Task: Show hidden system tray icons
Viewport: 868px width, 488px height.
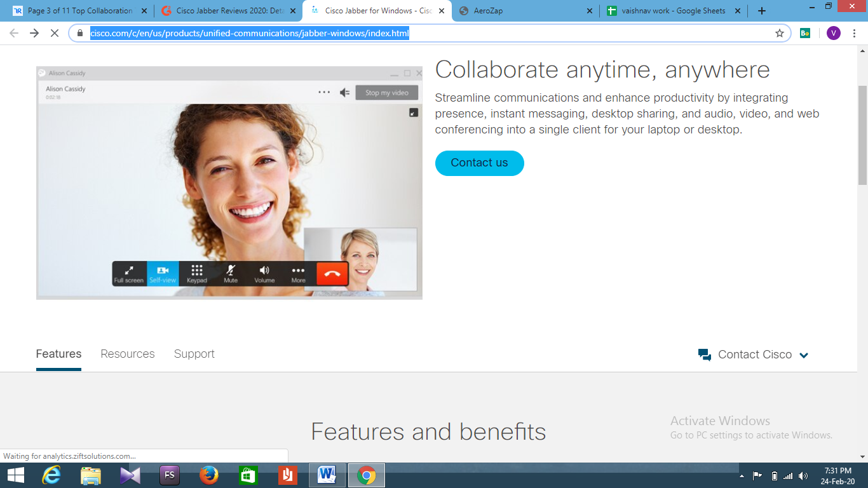Action: click(x=742, y=476)
